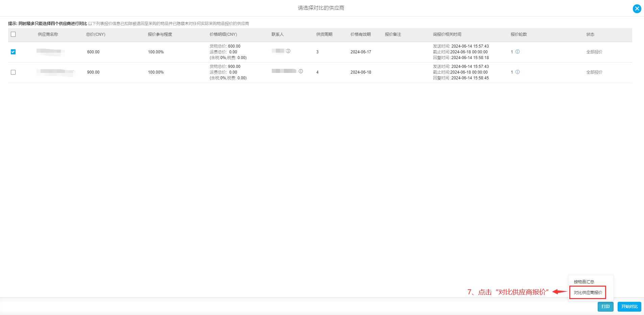
Task: Click the 报价轮数 column header
Action: click(519, 34)
